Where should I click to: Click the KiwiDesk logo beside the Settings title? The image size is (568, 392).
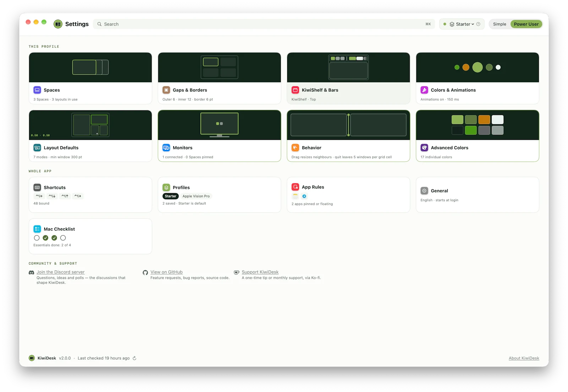click(58, 24)
